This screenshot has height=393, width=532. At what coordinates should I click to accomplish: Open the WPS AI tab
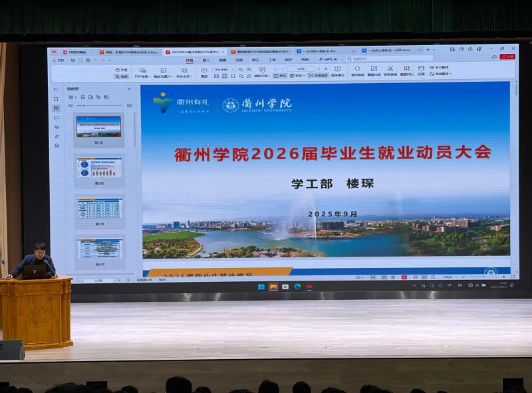(x=328, y=59)
